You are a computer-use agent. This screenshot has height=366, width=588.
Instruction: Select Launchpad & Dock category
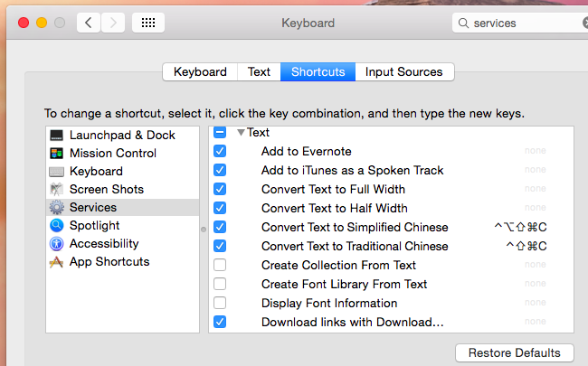[123, 136]
